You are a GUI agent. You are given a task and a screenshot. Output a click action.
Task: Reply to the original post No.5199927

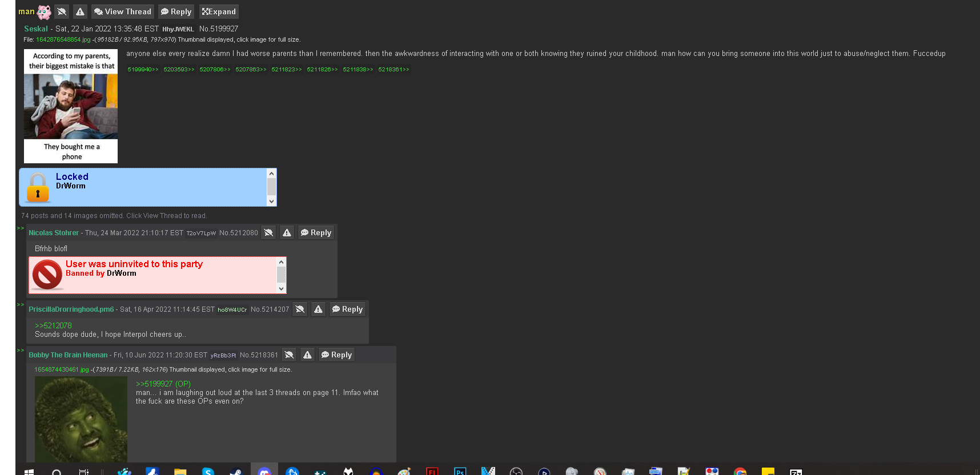(x=176, y=11)
